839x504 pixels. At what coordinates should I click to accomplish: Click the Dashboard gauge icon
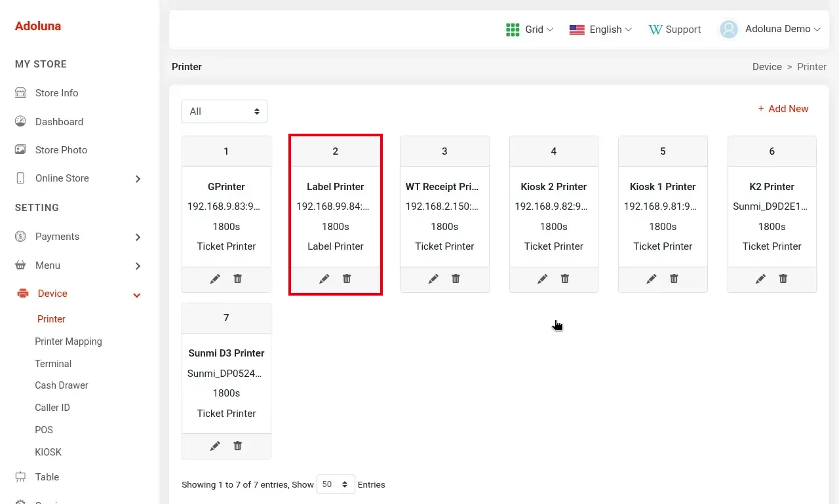pos(20,121)
